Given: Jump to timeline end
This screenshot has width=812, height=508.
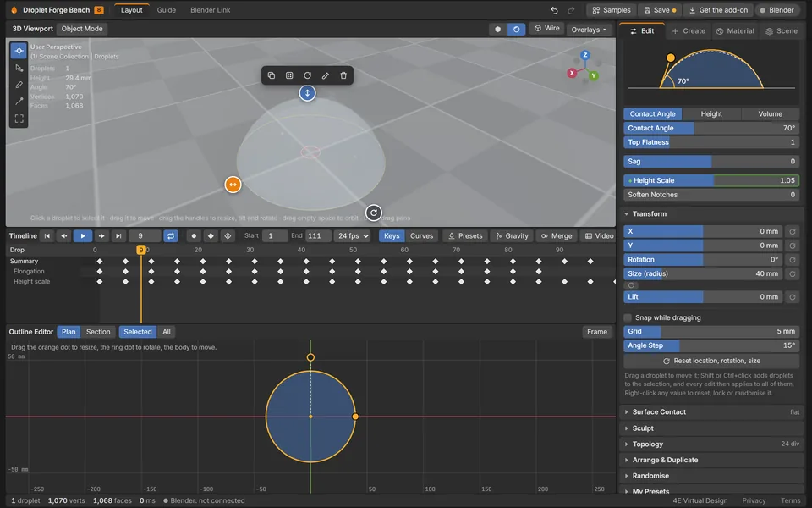Looking at the screenshot, I should point(118,236).
